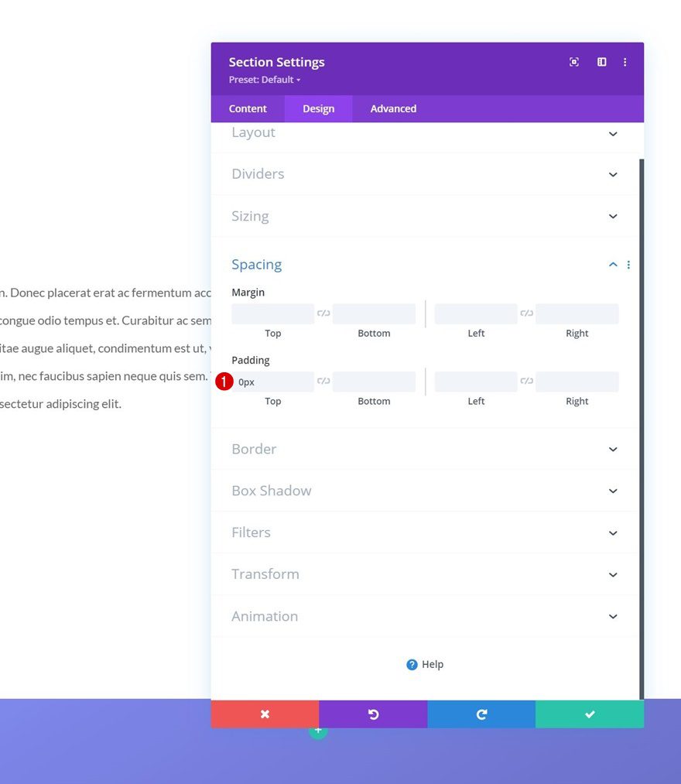Open the modal options kebab menu
This screenshot has width=681, height=784.
pos(625,62)
